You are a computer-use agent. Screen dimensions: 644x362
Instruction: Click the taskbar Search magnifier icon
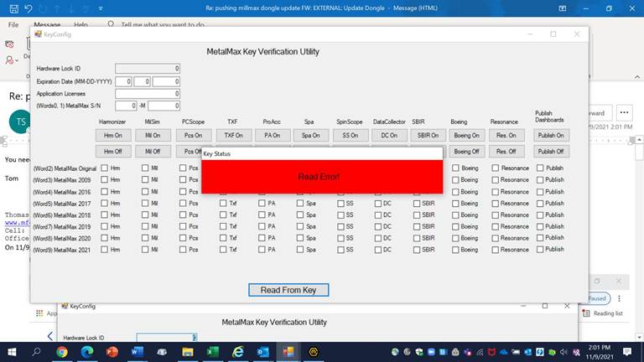pyautogui.click(x=37, y=352)
